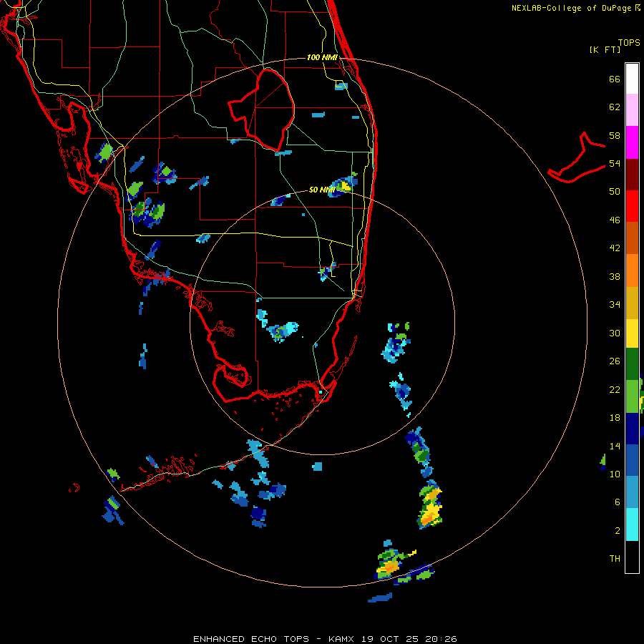Select the 14 value in the legend
Viewport: 644px width, 644px height.
click(615, 446)
